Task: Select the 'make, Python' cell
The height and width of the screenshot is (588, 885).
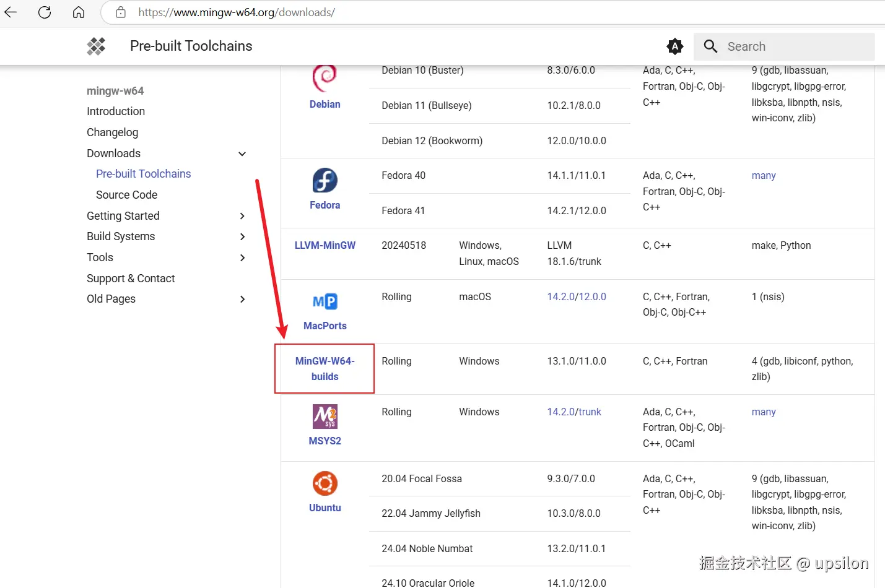Action: pyautogui.click(x=782, y=246)
